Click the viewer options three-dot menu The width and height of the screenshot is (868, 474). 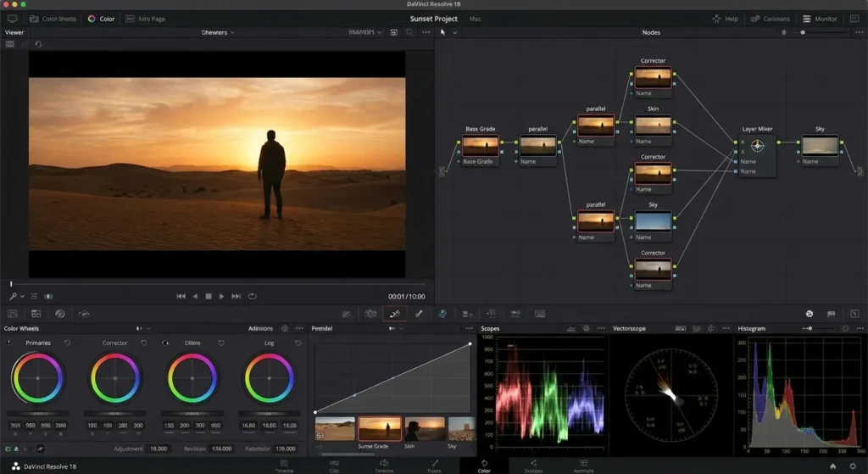(426, 33)
